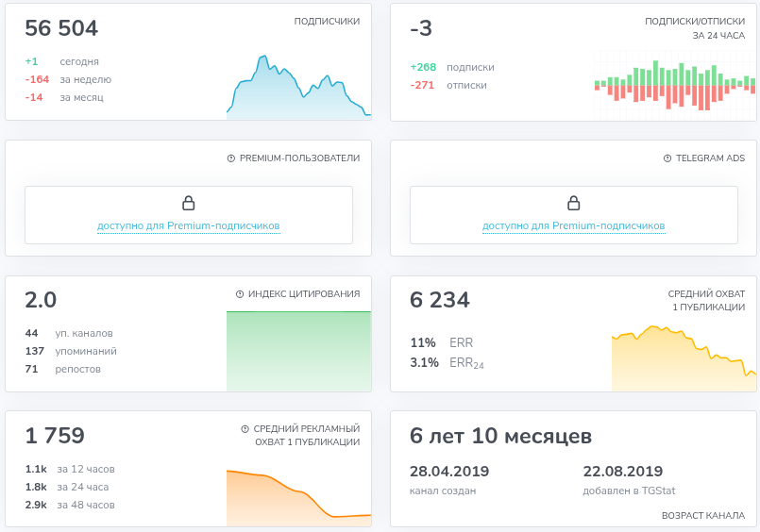Click the ВОЗРАСТ КАНАЛА label
This screenshot has width=760, height=532.
[x=702, y=516]
